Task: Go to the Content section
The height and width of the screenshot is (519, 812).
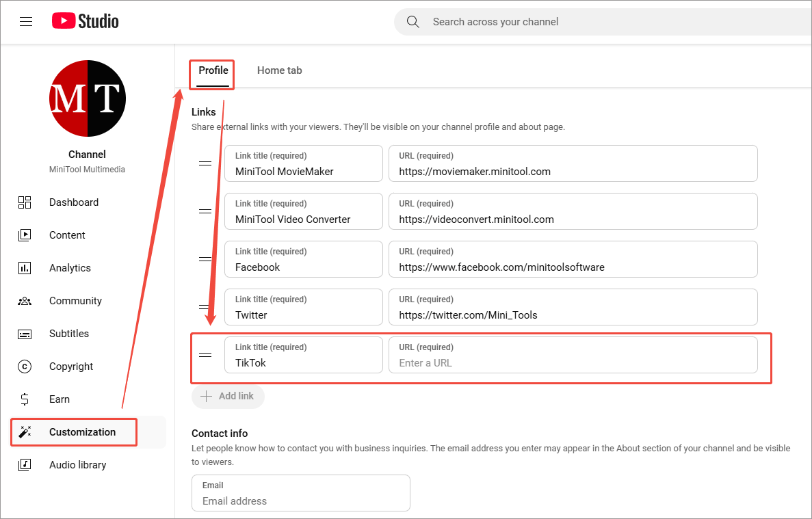Action: tap(88, 235)
